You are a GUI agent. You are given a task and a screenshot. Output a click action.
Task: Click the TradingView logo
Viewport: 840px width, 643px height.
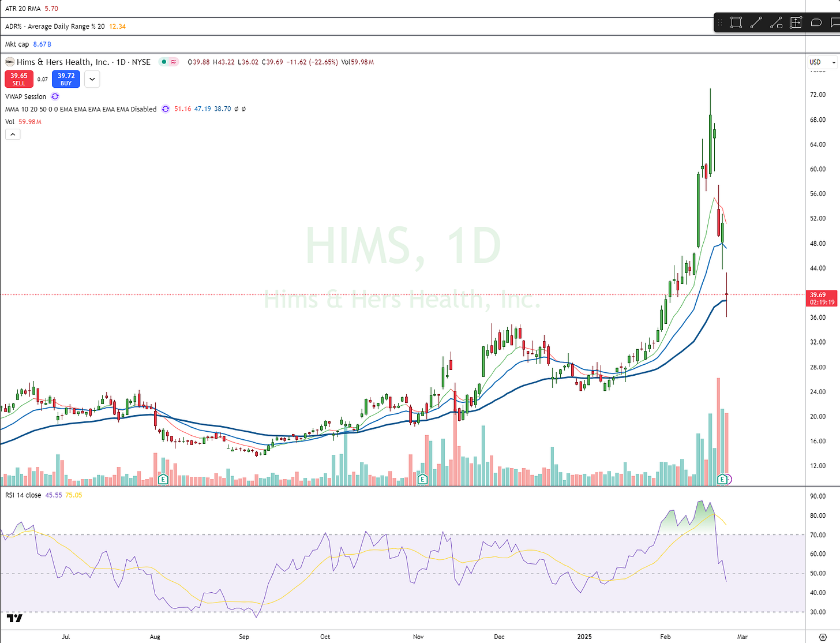click(x=15, y=618)
